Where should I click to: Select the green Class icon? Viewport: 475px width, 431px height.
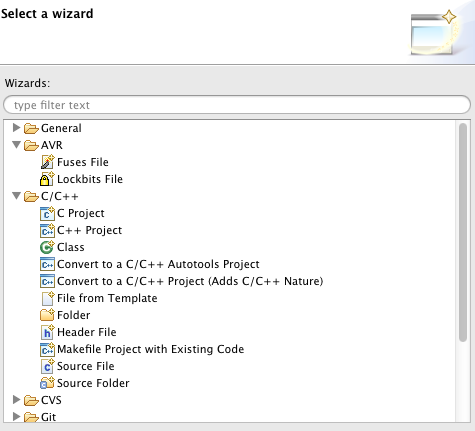47,247
